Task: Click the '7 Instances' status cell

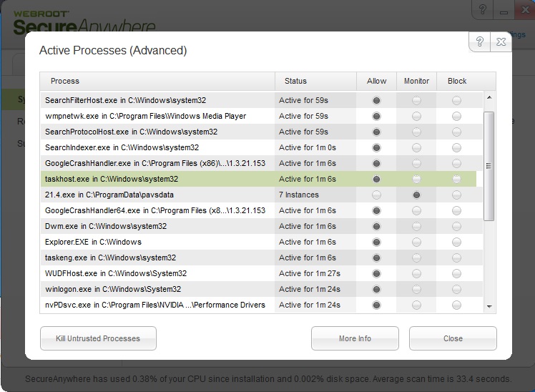Action: (x=315, y=195)
